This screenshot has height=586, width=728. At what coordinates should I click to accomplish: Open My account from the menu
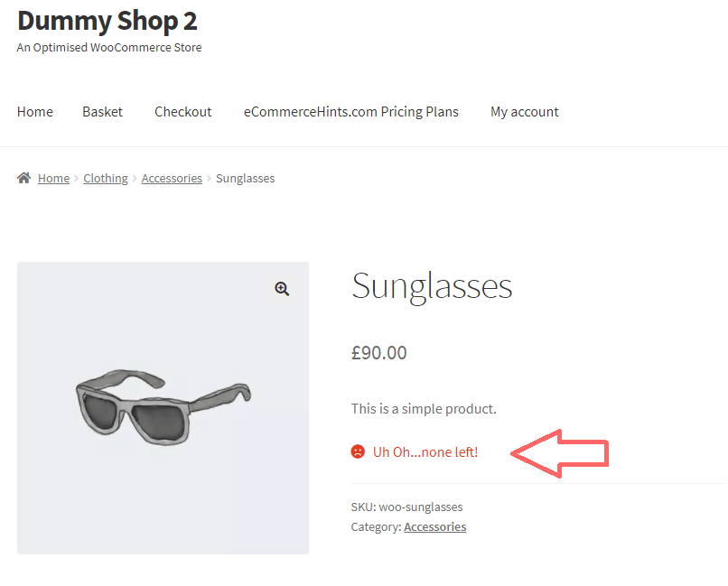point(524,111)
